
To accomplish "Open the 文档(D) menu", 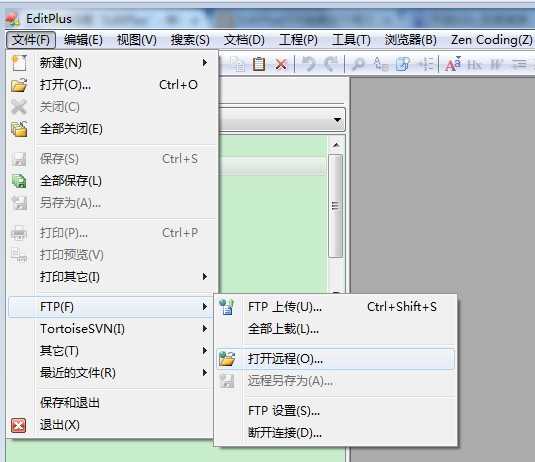I will pos(244,40).
